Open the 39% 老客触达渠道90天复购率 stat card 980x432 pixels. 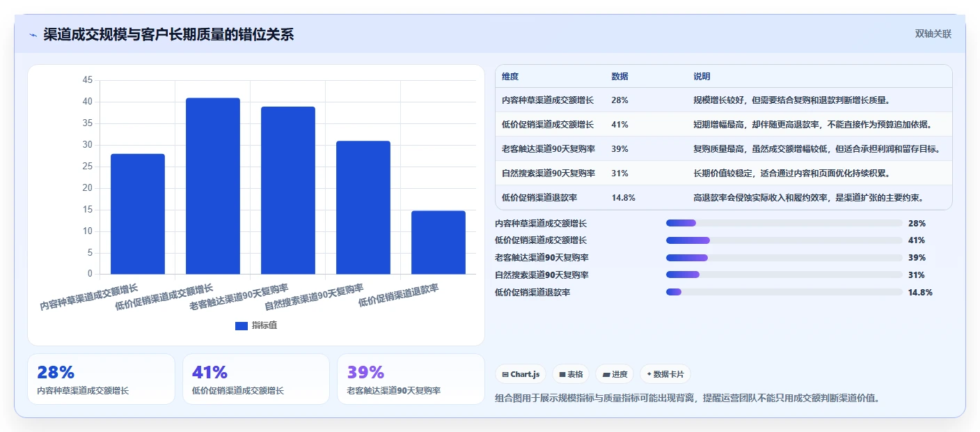(411, 379)
